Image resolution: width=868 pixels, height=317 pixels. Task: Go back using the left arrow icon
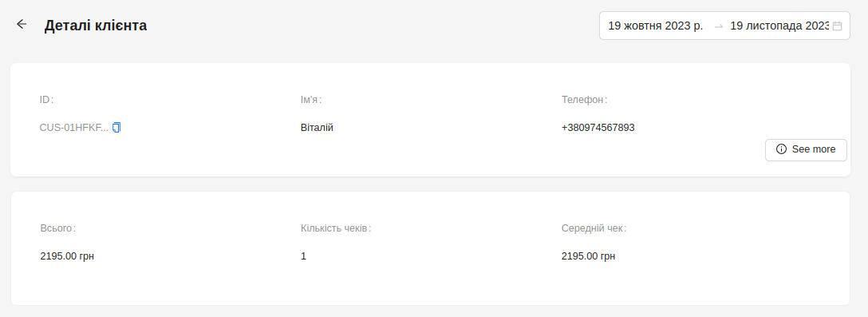(x=21, y=24)
